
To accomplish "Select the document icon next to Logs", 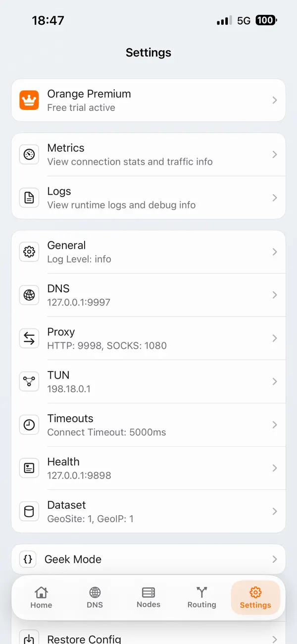I will coord(29,197).
